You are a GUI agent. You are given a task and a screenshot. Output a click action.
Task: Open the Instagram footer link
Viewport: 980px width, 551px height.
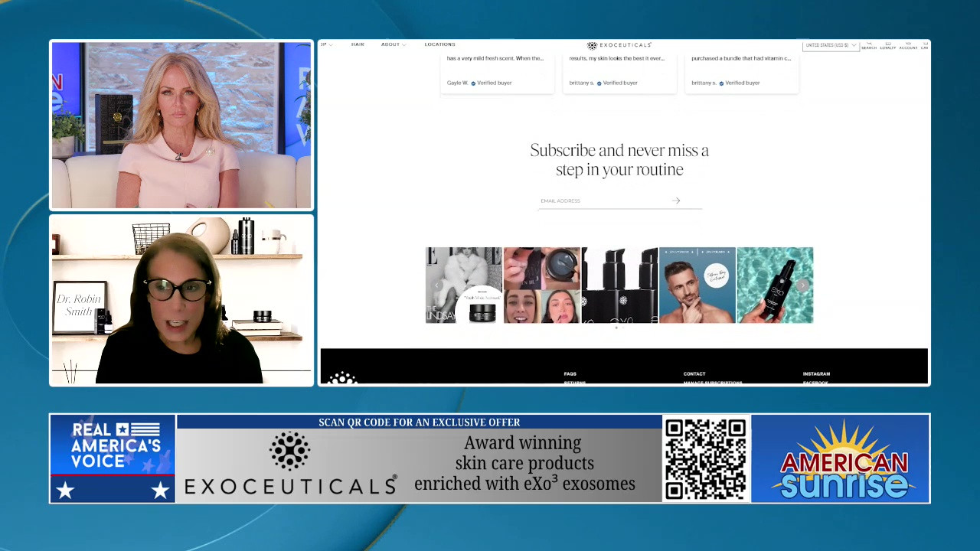816,373
